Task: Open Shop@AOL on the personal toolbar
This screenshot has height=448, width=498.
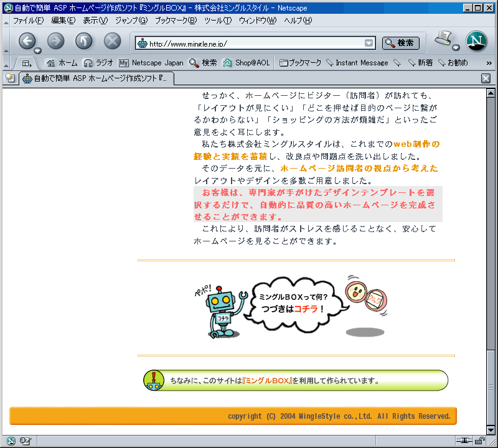Action: (246, 63)
